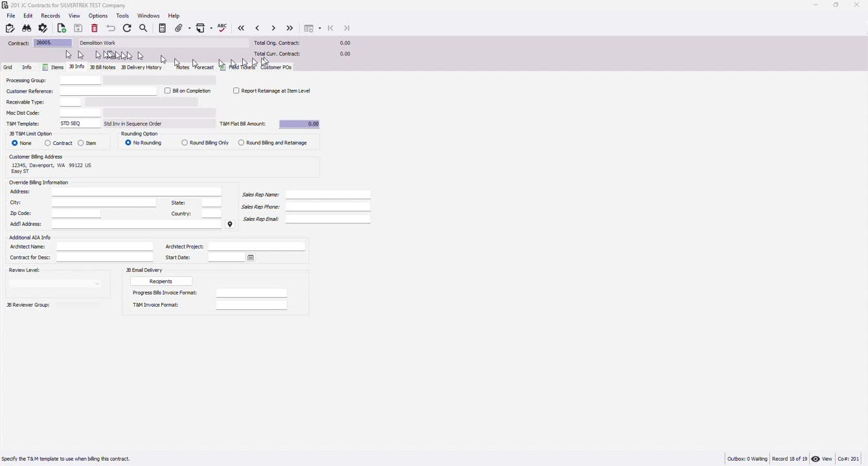Click the T&M Invoice Format field
The image size is (868, 466).
click(x=251, y=305)
